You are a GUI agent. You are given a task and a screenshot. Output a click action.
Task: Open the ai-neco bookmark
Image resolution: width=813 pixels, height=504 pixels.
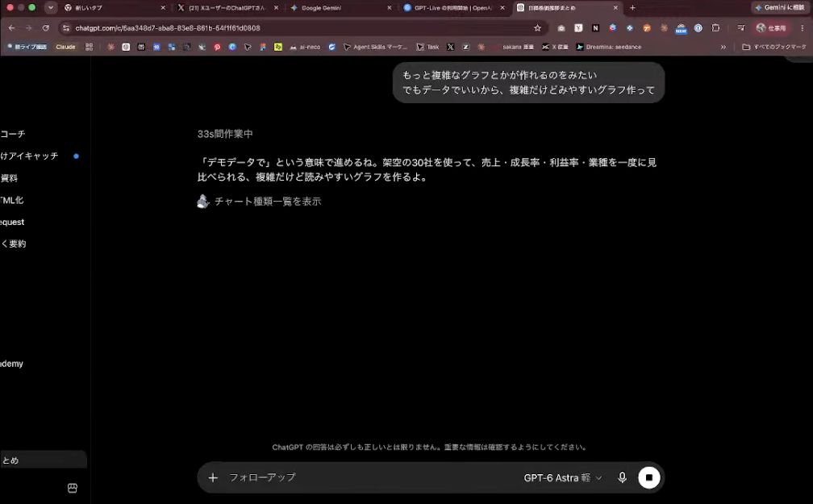tap(306, 47)
